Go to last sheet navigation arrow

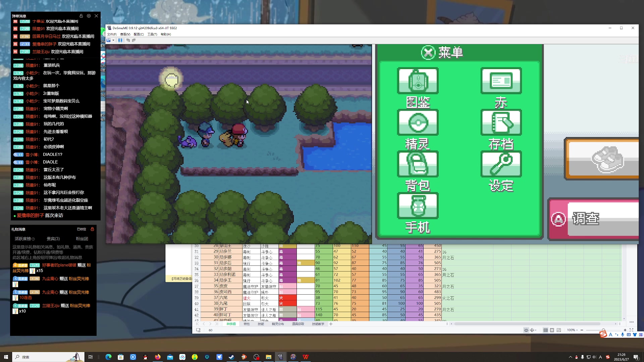pos(217,324)
